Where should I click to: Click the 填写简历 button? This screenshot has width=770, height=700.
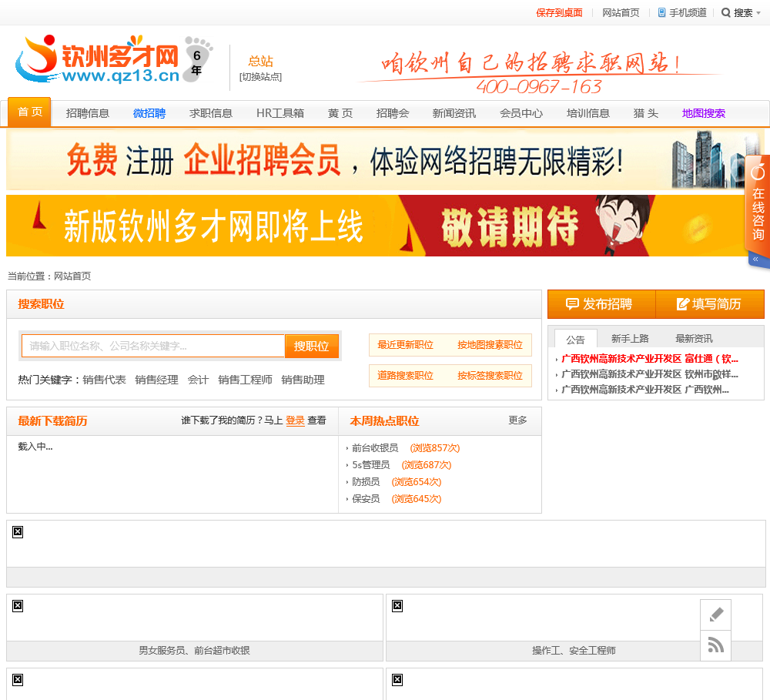(x=710, y=304)
